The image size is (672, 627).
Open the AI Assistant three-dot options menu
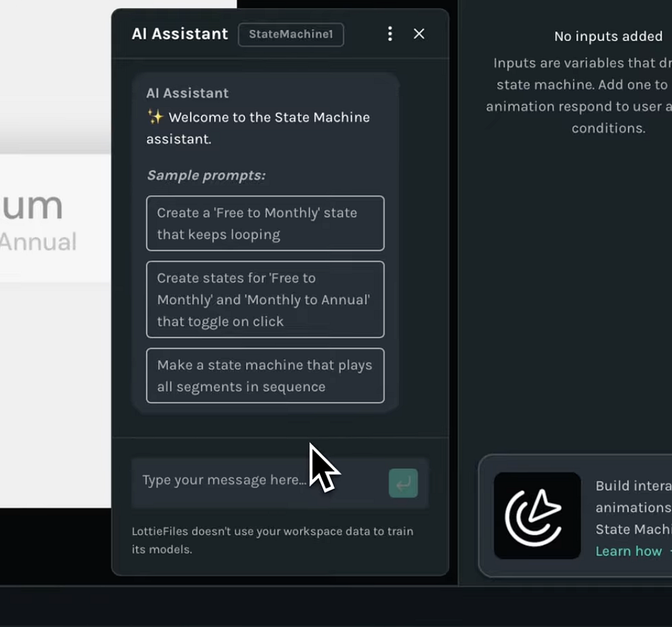click(390, 34)
